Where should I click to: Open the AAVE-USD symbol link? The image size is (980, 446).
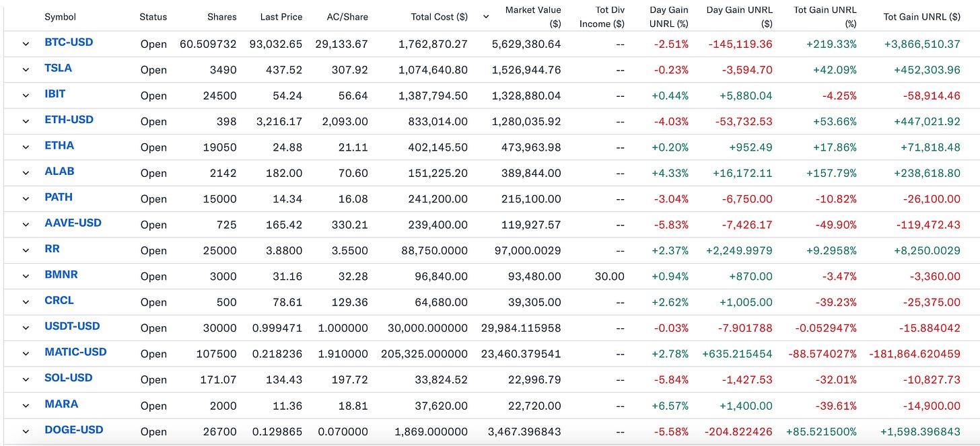(73, 223)
